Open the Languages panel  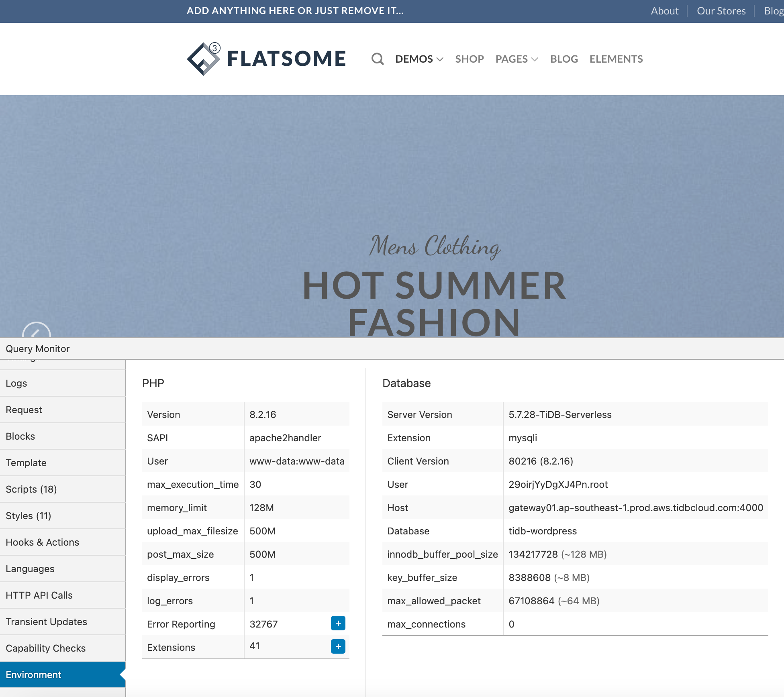tap(63, 569)
